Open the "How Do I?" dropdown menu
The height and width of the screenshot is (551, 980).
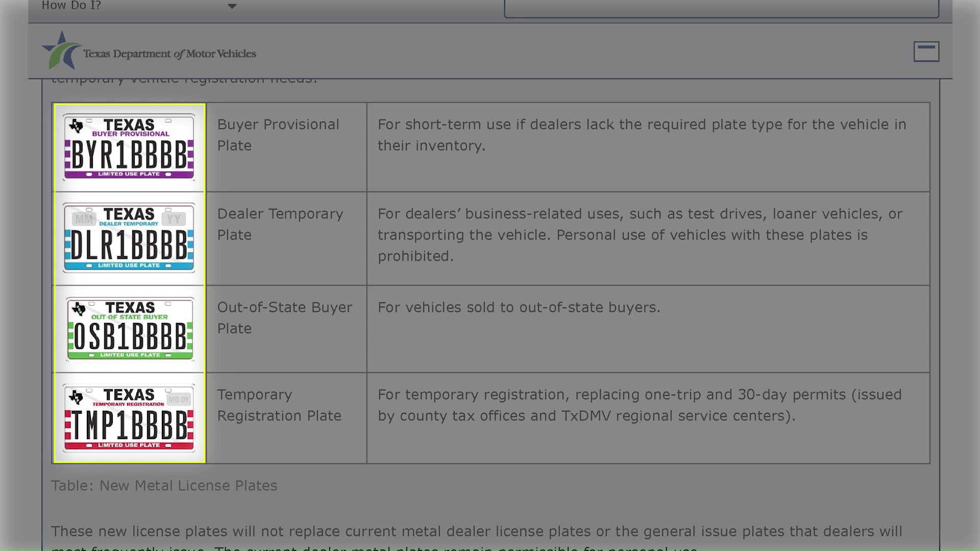(x=71, y=6)
